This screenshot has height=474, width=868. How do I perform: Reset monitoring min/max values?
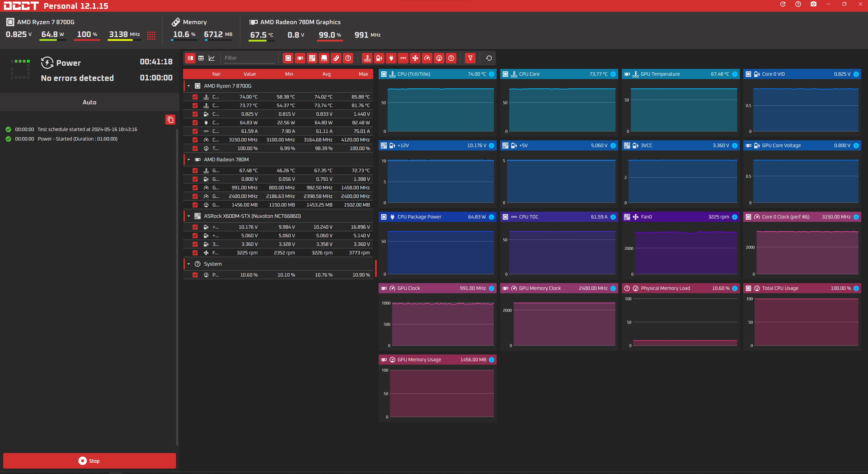pyautogui.click(x=489, y=58)
